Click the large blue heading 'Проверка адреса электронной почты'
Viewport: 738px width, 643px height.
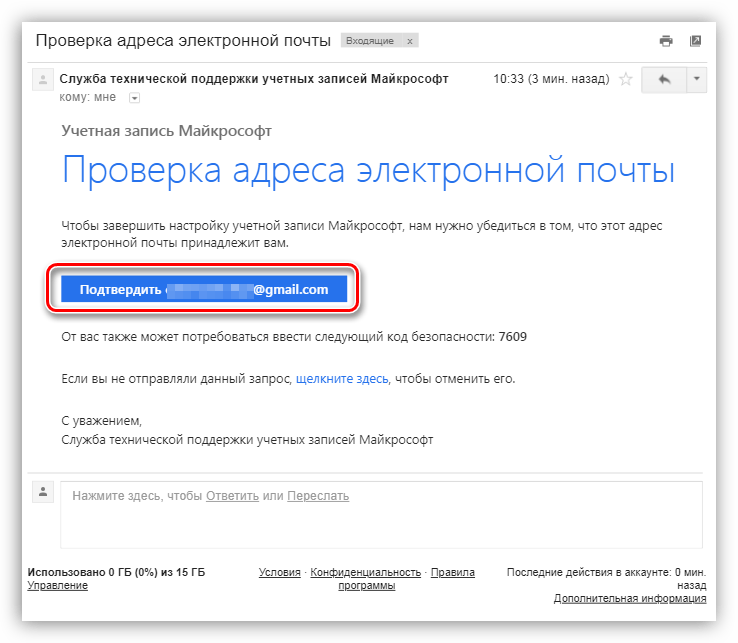pos(369,170)
